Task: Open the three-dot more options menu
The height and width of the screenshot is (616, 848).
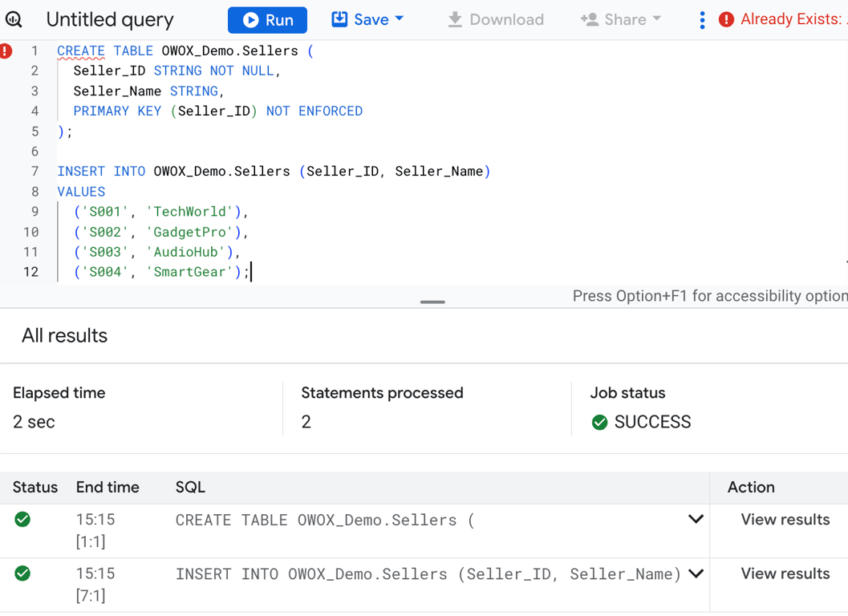Action: [x=702, y=20]
